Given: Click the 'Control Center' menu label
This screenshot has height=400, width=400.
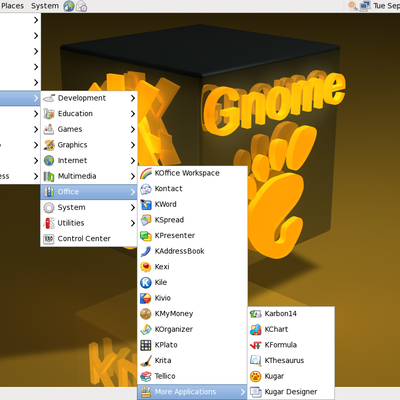Looking at the screenshot, I should 84,239.
